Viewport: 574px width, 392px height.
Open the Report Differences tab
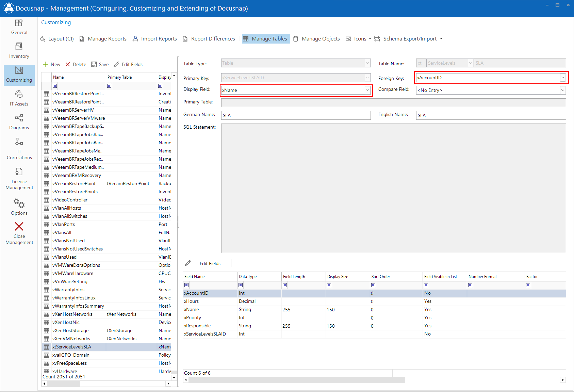[209, 39]
